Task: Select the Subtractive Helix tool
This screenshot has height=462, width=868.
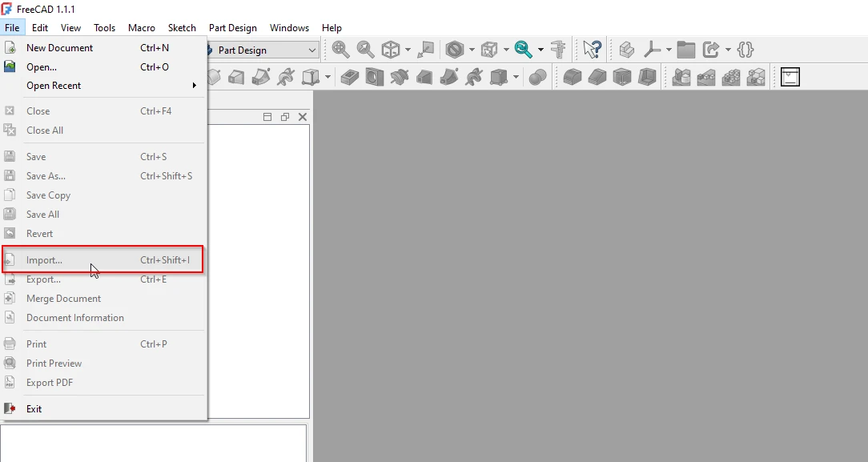Action: (474, 77)
